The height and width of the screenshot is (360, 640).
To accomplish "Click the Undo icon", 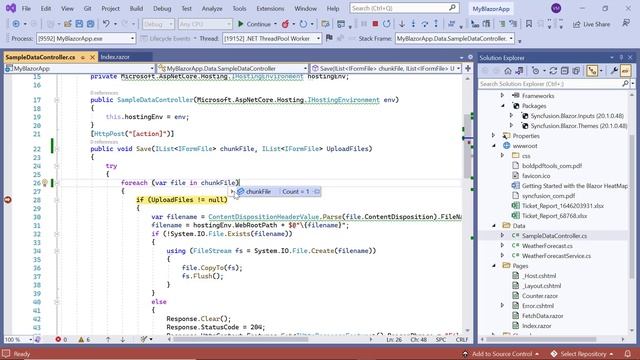I will (x=106, y=24).
